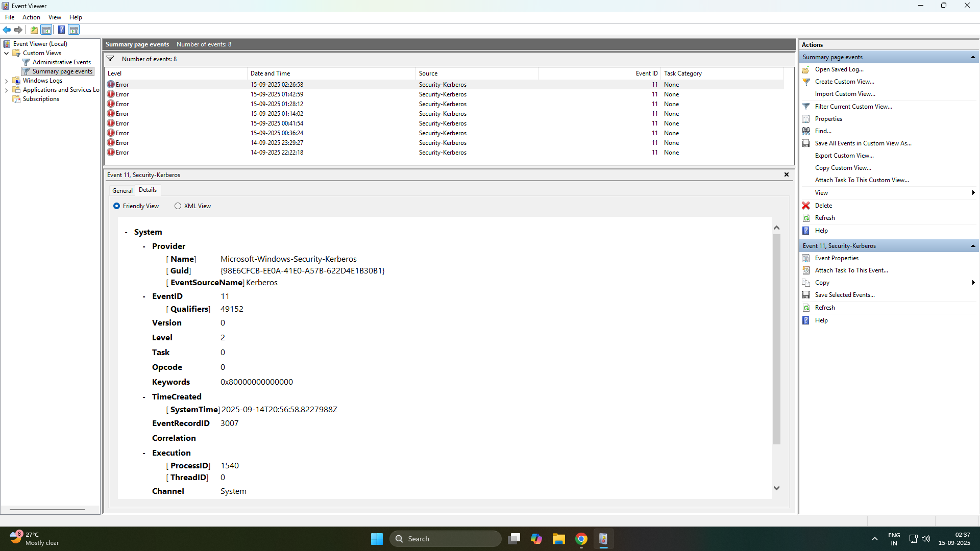
Task: Switch to XML View of event details
Action: [178, 206]
